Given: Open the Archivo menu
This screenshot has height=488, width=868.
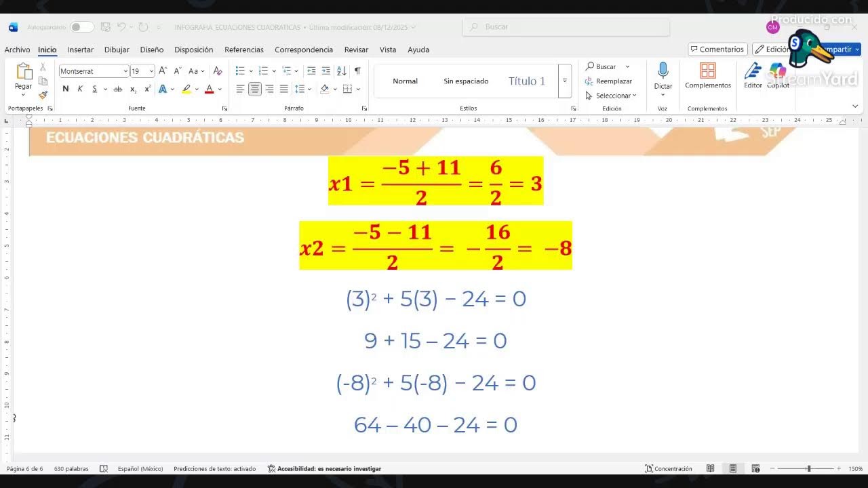Looking at the screenshot, I should [17, 49].
